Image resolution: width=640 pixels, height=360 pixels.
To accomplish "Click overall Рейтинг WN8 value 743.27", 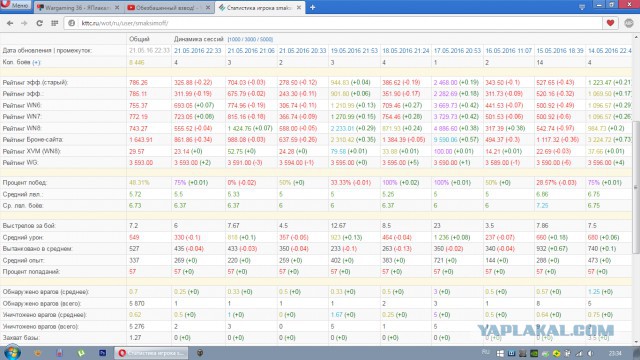I will tap(138, 128).
